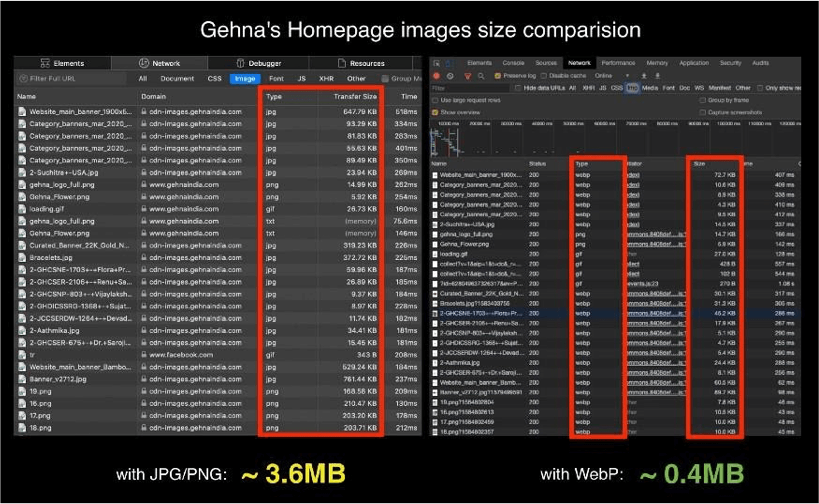
Task: Open the Online throttling dropdown
Action: 611,76
